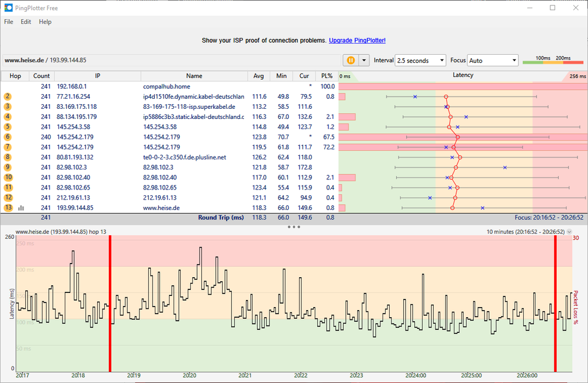Click the www.heise.de target address field
Screen dimensions: 588x383
click(172, 60)
